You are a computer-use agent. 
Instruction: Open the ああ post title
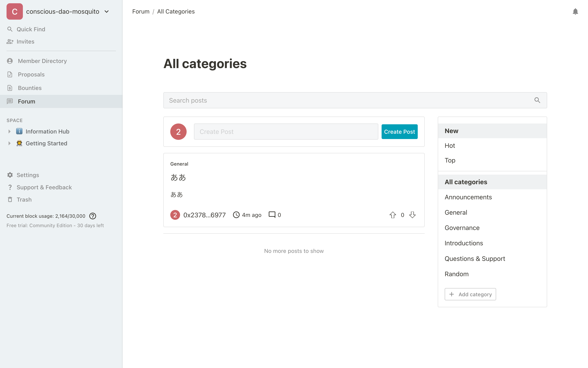(x=178, y=177)
